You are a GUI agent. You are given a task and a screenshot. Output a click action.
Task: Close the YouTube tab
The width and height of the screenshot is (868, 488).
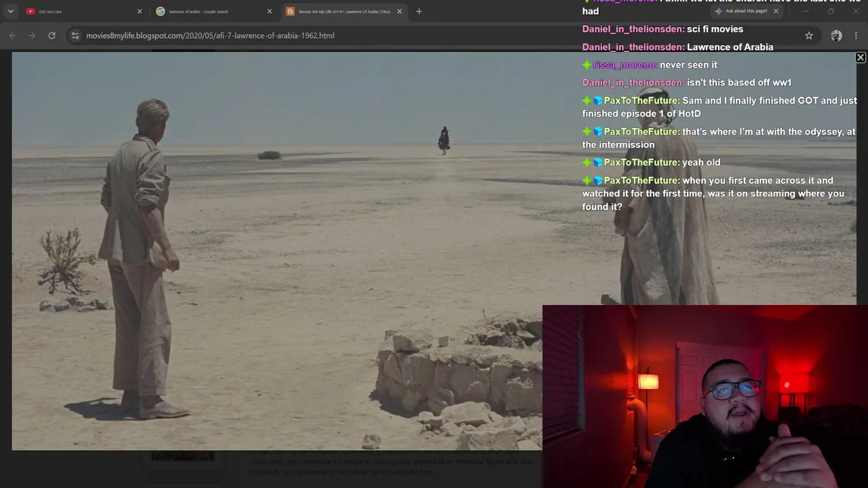[140, 12]
